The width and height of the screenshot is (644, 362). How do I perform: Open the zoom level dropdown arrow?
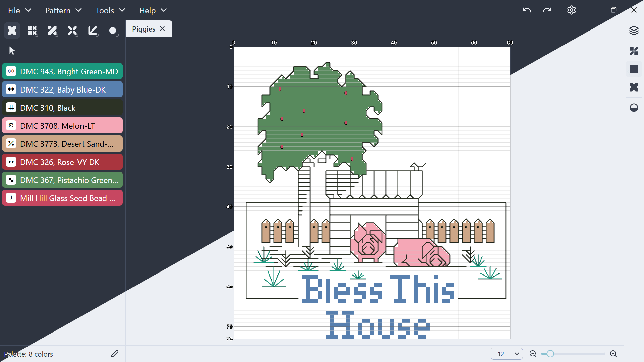click(517, 354)
